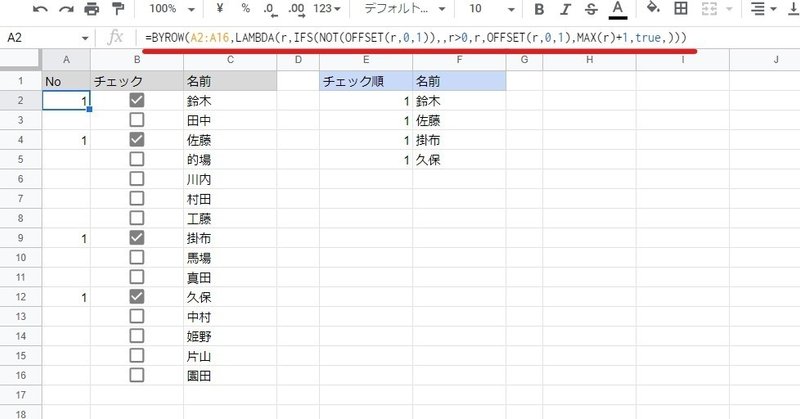Screen dimensions: 800x419
Task: Select the paint format tool
Action: [118, 9]
